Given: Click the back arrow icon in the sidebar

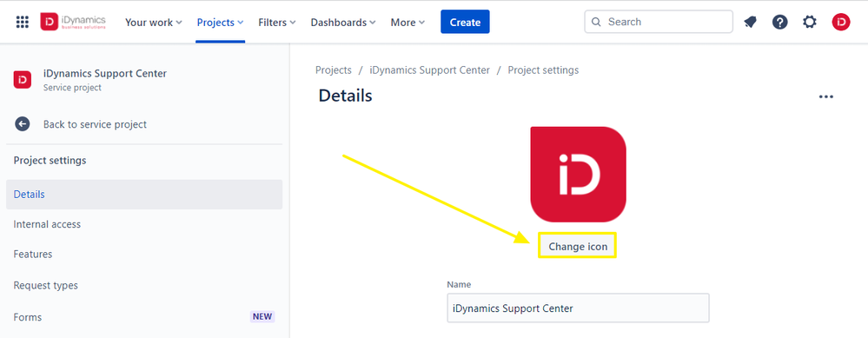Looking at the screenshot, I should coord(22,124).
